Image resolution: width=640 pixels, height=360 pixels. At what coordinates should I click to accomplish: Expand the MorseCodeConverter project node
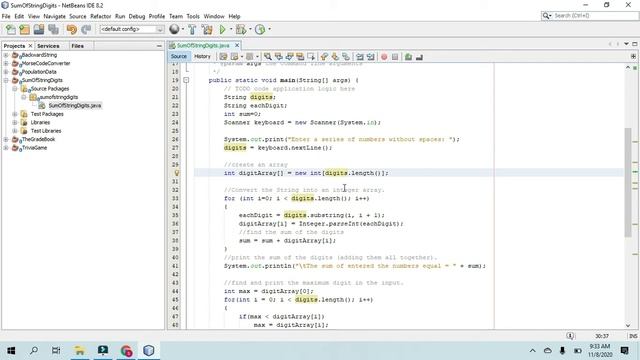(6, 63)
